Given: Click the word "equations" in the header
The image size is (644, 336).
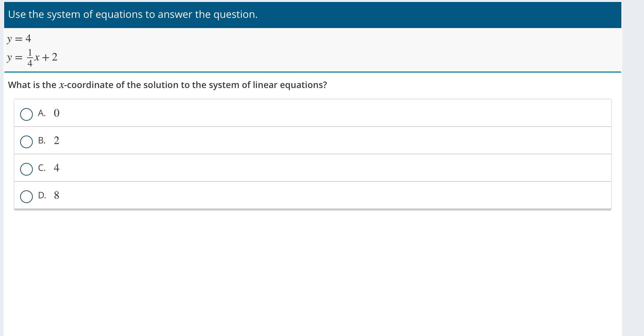Looking at the screenshot, I should (119, 14).
